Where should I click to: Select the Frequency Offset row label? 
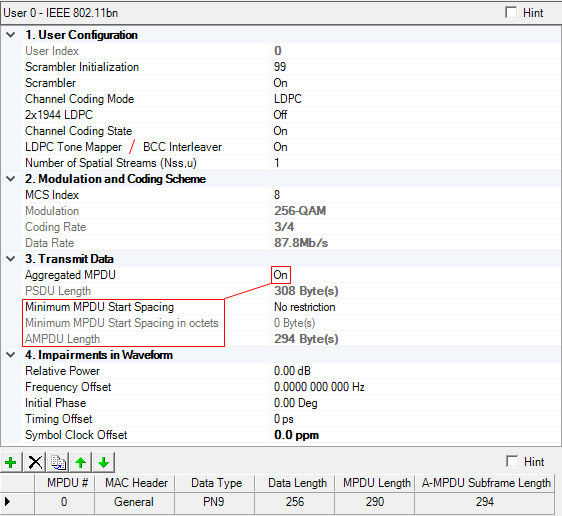(x=68, y=387)
